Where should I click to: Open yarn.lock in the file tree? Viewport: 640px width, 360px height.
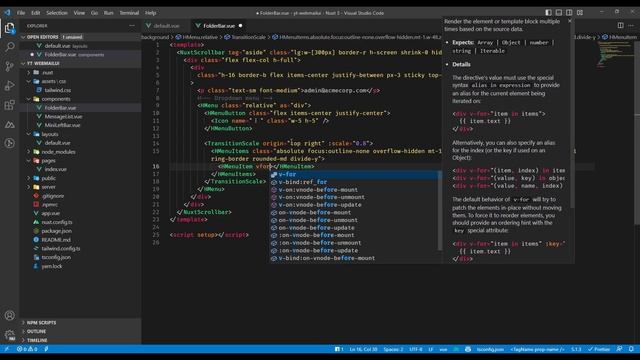pyautogui.click(x=80, y=266)
